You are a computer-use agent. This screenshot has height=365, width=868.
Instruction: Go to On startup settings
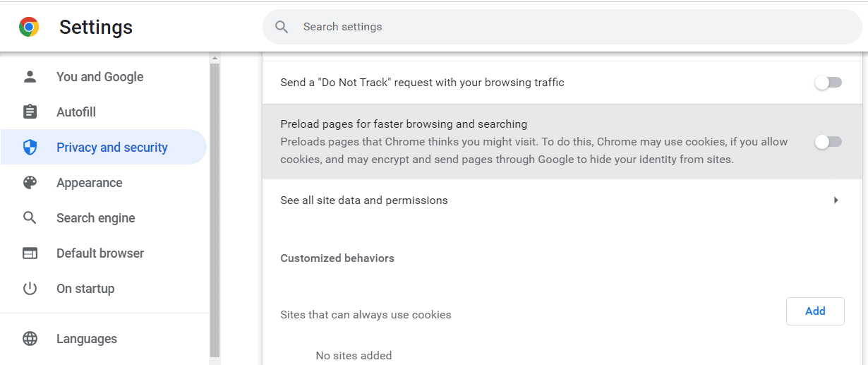[85, 289]
